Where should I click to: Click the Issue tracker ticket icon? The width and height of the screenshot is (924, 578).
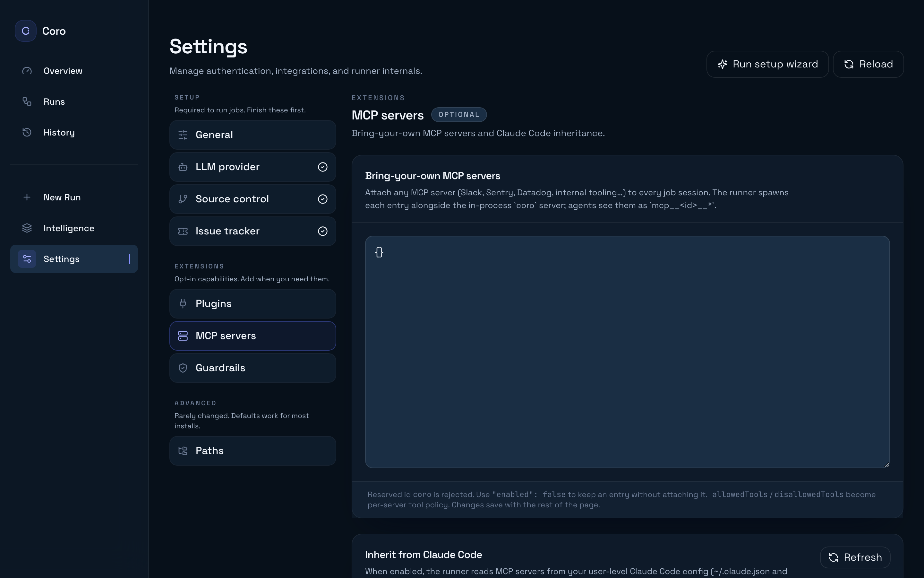point(183,231)
